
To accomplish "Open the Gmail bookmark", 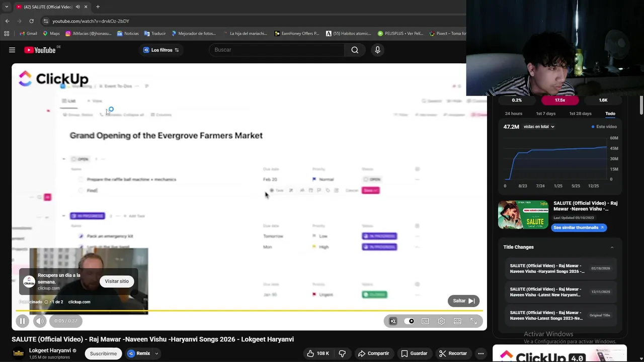I will point(28,34).
